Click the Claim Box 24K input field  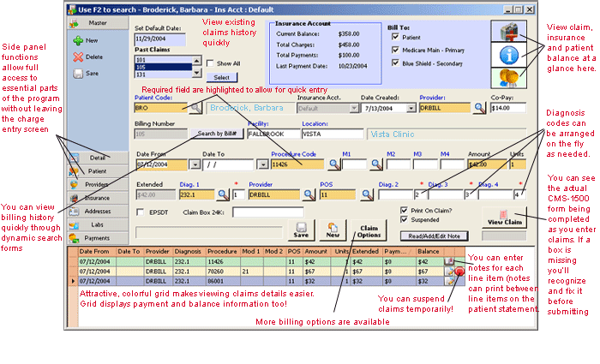coord(268,212)
